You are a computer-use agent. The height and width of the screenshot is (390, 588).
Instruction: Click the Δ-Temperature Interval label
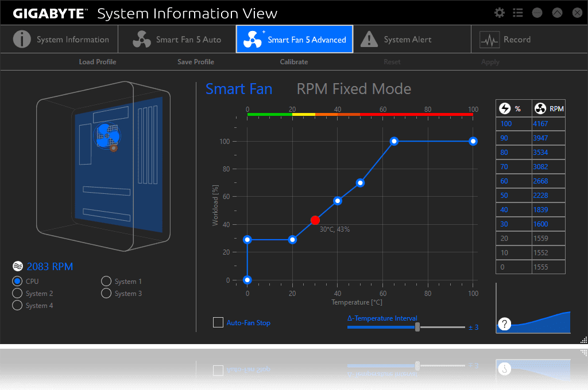[382, 318]
